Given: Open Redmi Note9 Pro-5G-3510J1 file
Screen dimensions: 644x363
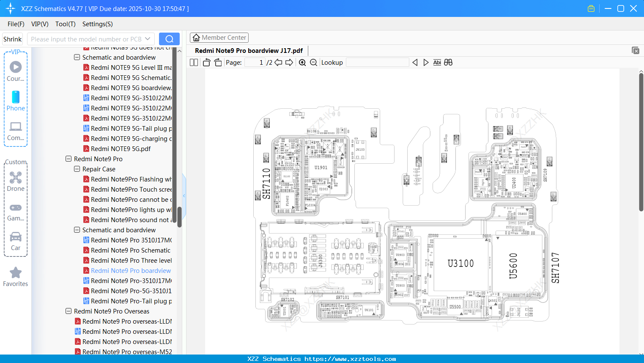Looking at the screenshot, I should (x=127, y=291).
